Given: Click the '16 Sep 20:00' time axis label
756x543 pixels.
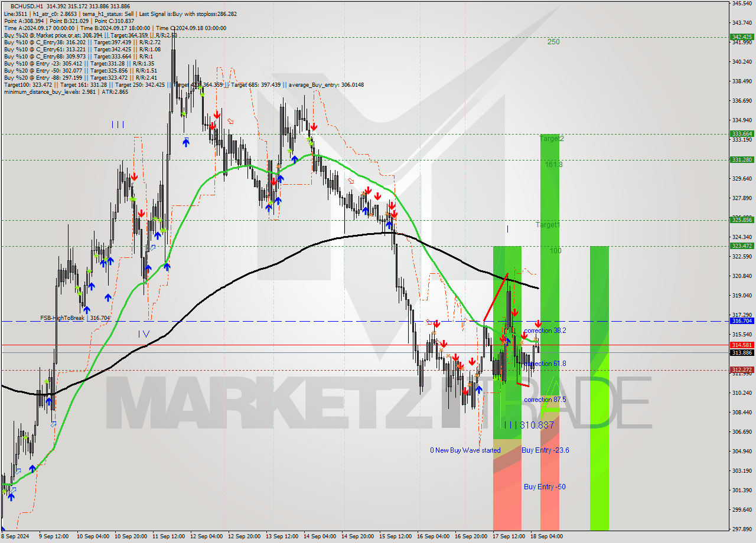Looking at the screenshot, I should [x=471, y=537].
